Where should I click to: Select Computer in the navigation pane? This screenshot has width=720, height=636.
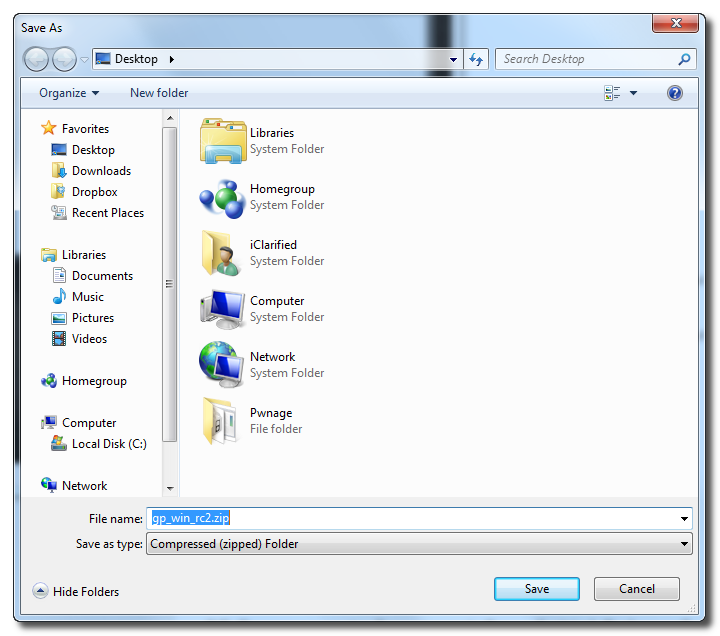(89, 423)
